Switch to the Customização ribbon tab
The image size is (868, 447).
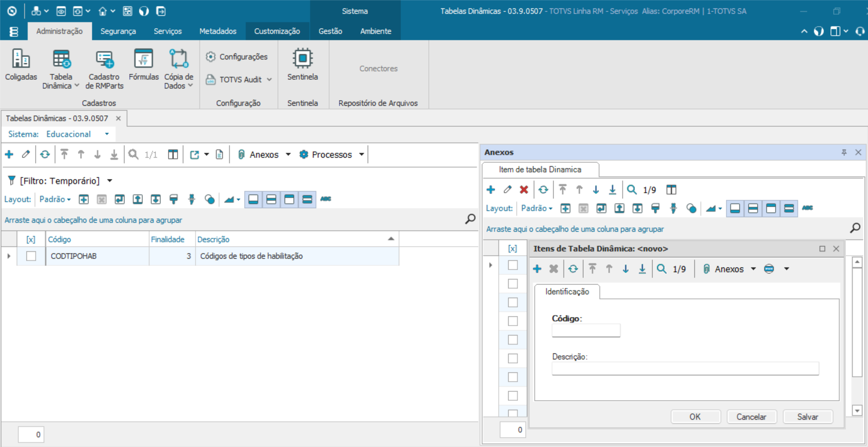(277, 31)
